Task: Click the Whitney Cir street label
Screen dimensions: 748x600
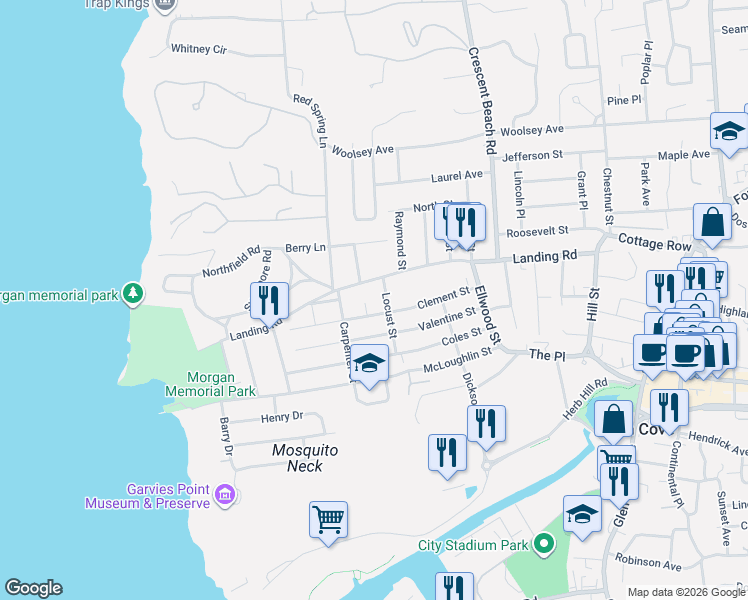Action: pos(199,49)
